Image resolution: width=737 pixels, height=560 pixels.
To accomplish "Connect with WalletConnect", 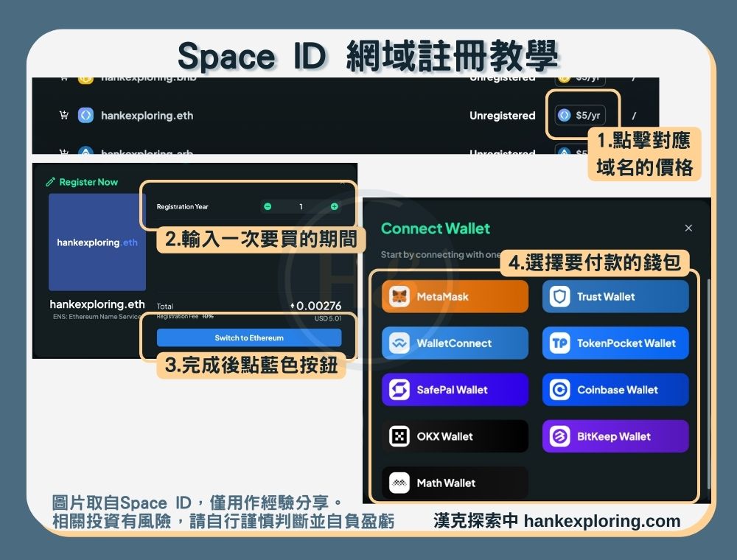I will tap(455, 343).
